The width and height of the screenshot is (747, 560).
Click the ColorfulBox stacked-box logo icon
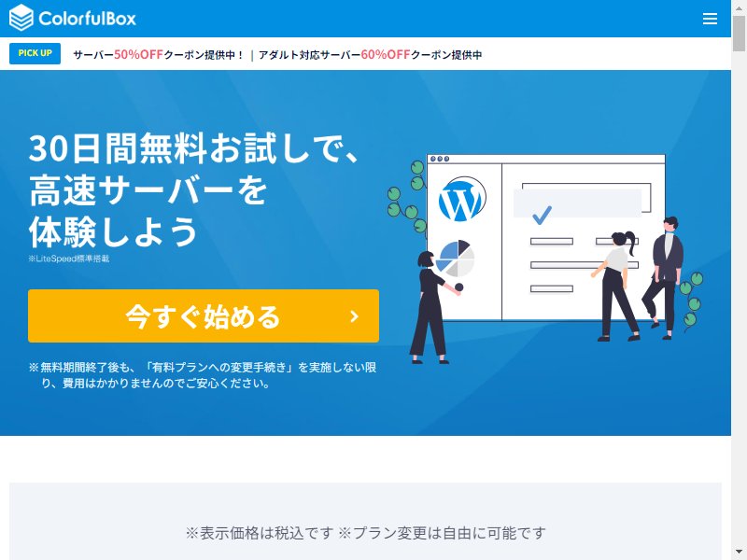[x=21, y=18]
